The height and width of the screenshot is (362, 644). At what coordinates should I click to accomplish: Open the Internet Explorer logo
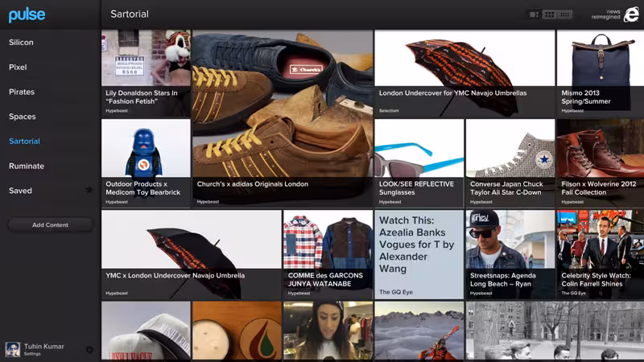[x=631, y=14]
